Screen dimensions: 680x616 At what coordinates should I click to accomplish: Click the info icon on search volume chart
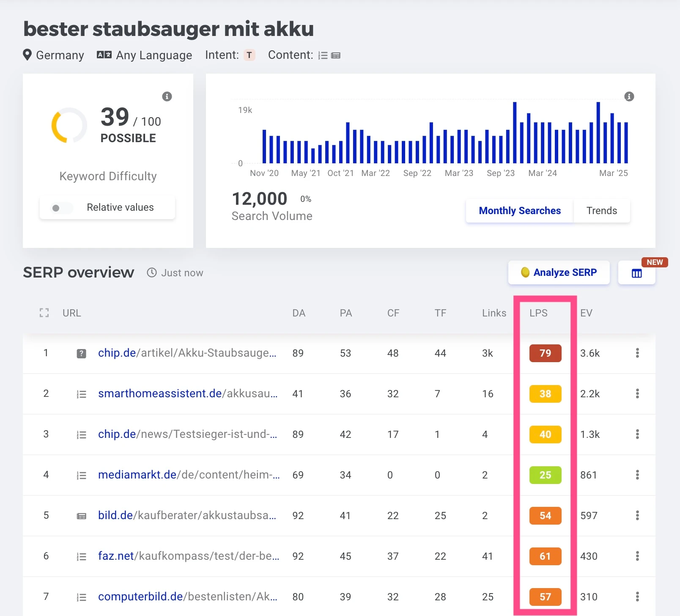click(x=629, y=96)
